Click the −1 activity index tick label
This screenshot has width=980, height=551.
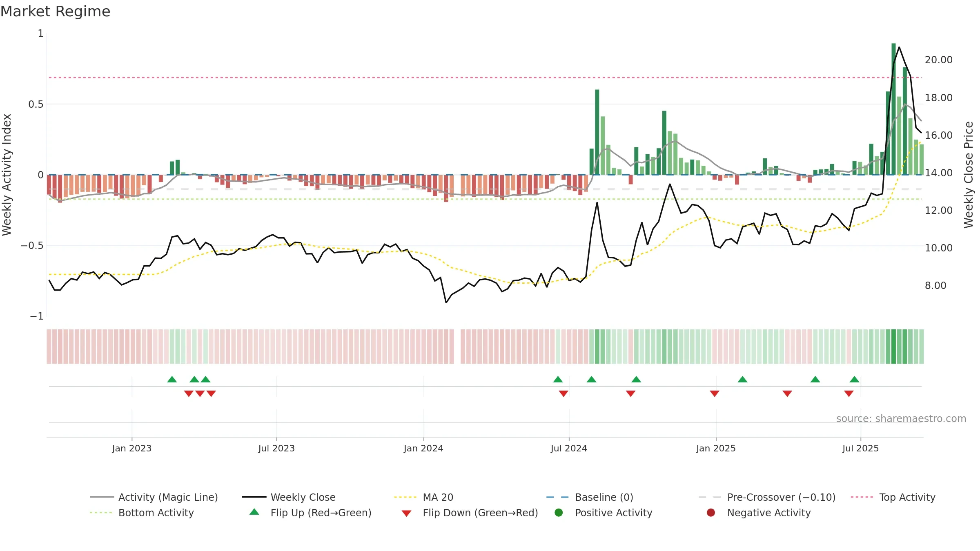pyautogui.click(x=37, y=316)
